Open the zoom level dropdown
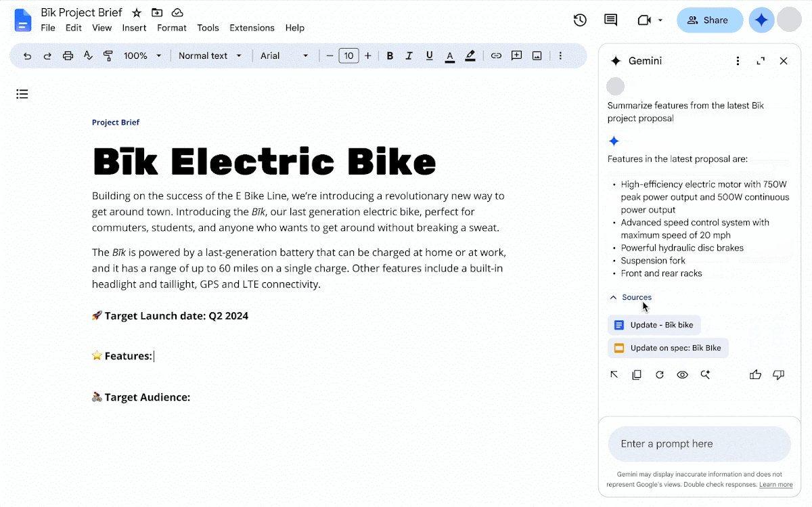This screenshot has height=507, width=812. pyautogui.click(x=143, y=56)
